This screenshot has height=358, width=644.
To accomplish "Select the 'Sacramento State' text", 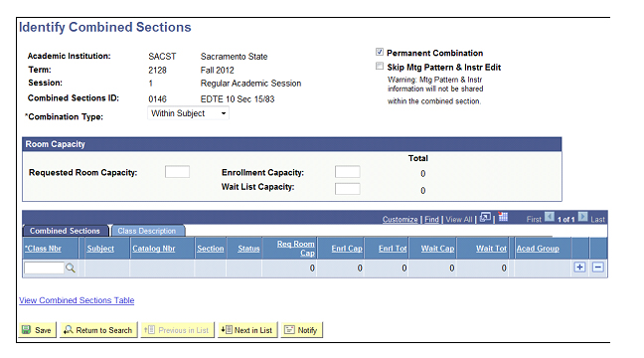I will [234, 57].
